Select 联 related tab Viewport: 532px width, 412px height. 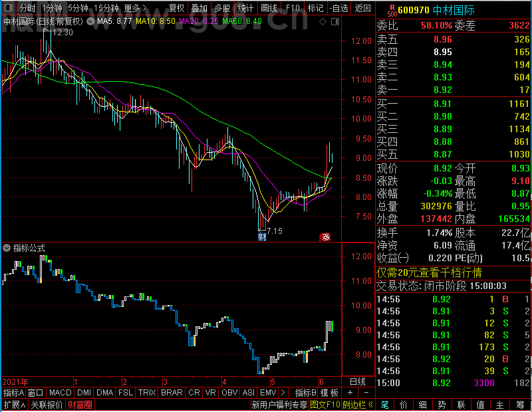[x=461, y=405]
